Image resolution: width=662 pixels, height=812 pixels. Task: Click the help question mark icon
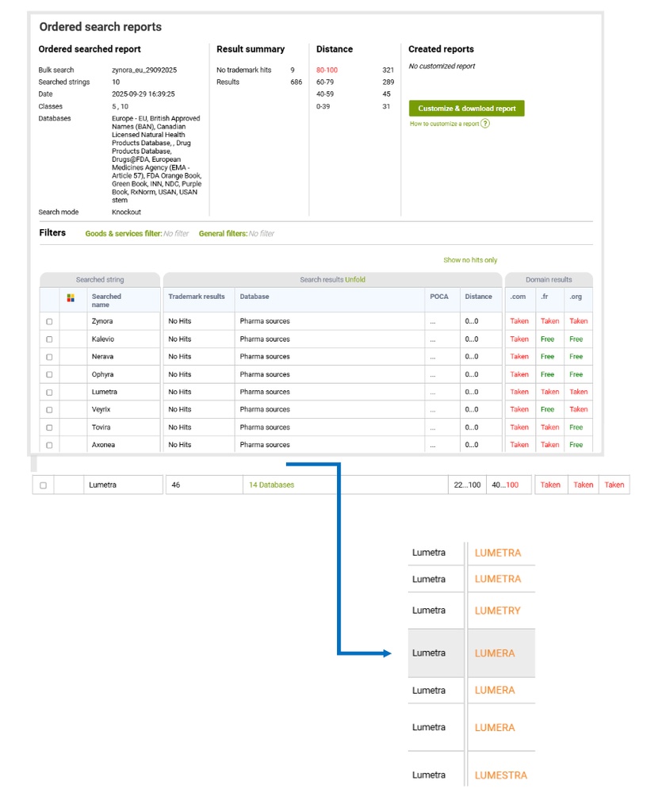click(x=485, y=124)
